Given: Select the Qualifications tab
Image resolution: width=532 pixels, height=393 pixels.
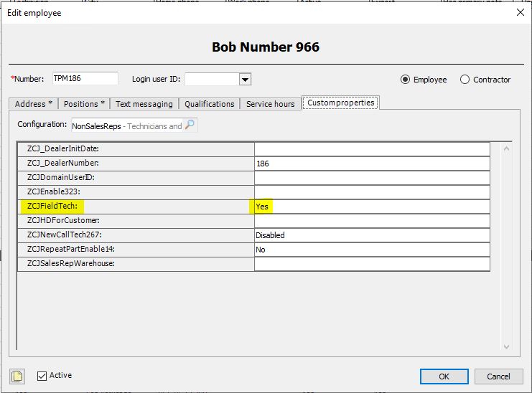Looking at the screenshot, I should 210,104.
